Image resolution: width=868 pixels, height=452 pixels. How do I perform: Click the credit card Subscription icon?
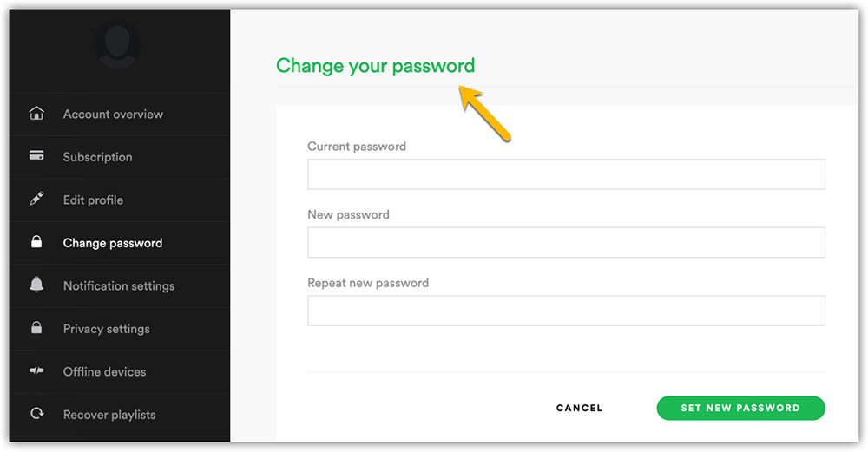[36, 156]
